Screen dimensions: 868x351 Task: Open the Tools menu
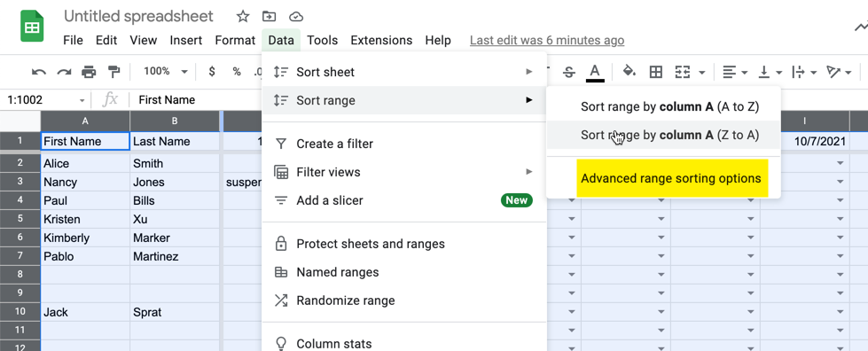click(x=322, y=41)
